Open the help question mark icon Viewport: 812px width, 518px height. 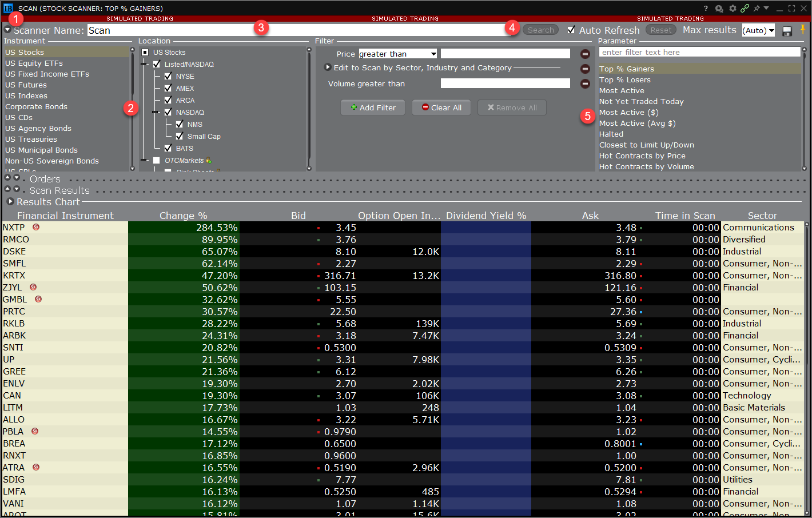pyautogui.click(x=706, y=9)
